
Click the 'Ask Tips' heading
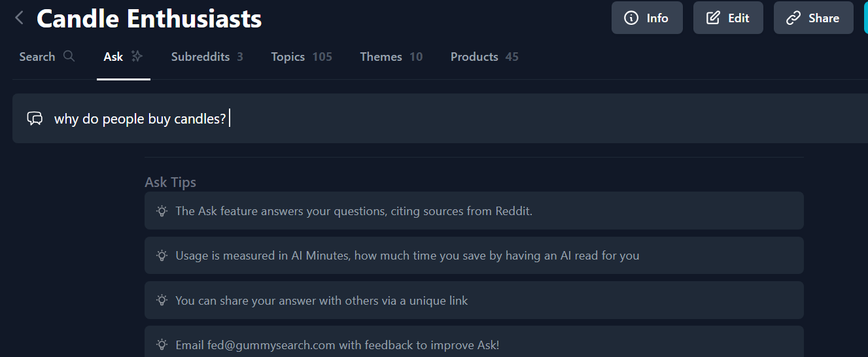click(170, 182)
